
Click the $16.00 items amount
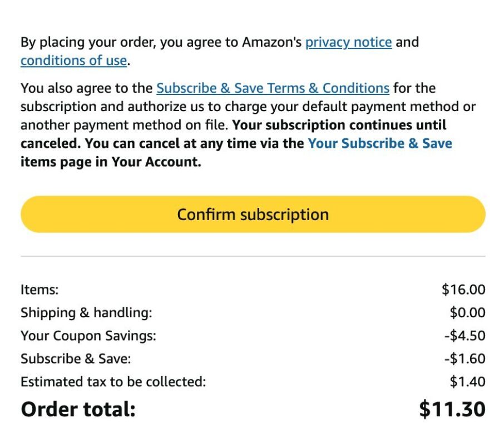[x=463, y=290]
